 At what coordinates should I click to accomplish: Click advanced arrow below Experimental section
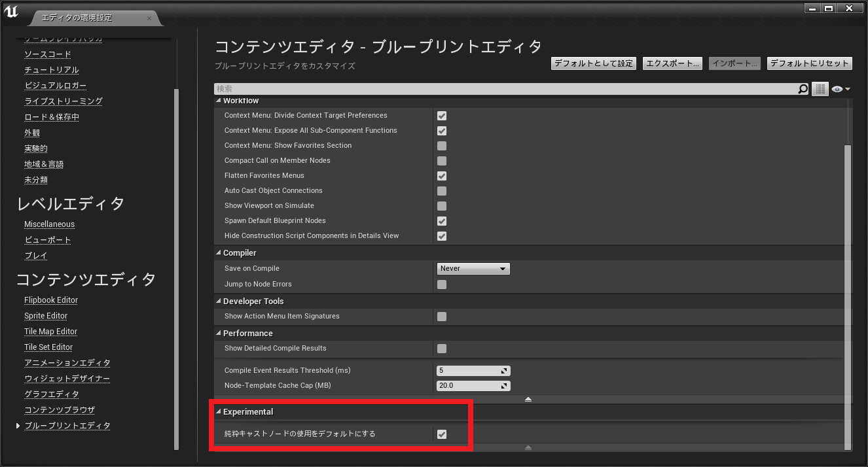click(528, 448)
